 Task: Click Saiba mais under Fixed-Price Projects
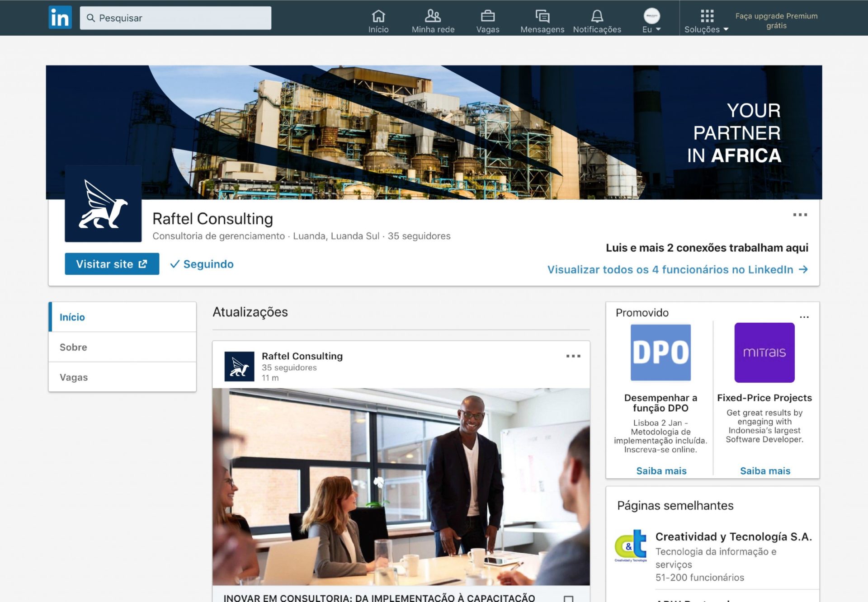click(x=765, y=471)
